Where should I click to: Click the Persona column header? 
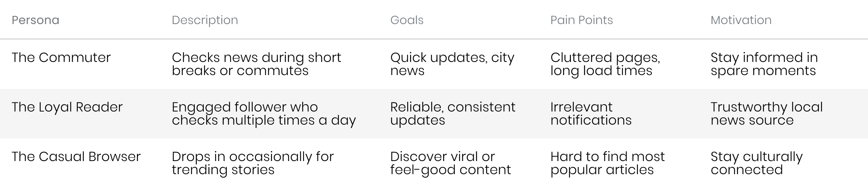click(35, 20)
